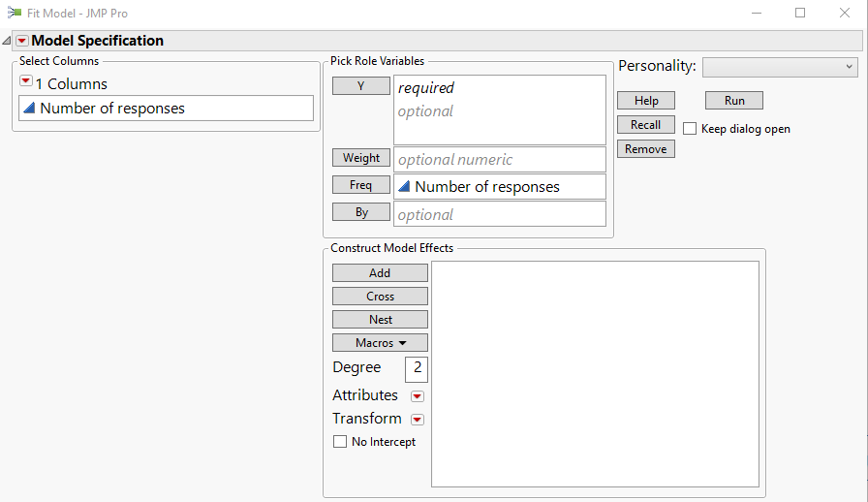Screen dimensions: 868x502
Task: Click the Model Specification red triangle menu
Action: pyautogui.click(x=22, y=41)
